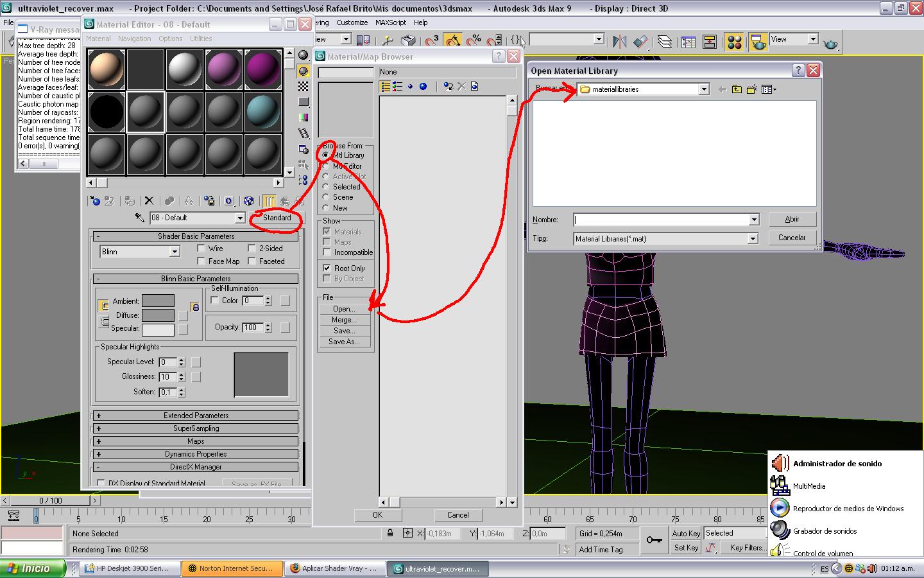This screenshot has height=578, width=924.
Task: Open Material Editor Options icon
Action: click(304, 149)
